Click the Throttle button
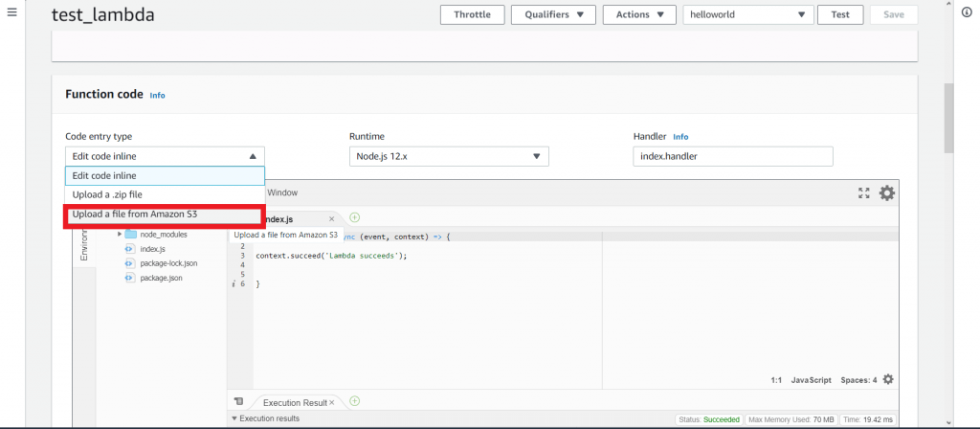Screen dimensions: 980x429 click(472, 14)
